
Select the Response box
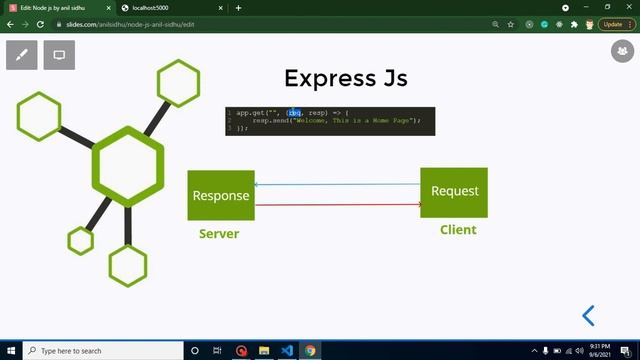coord(221,196)
